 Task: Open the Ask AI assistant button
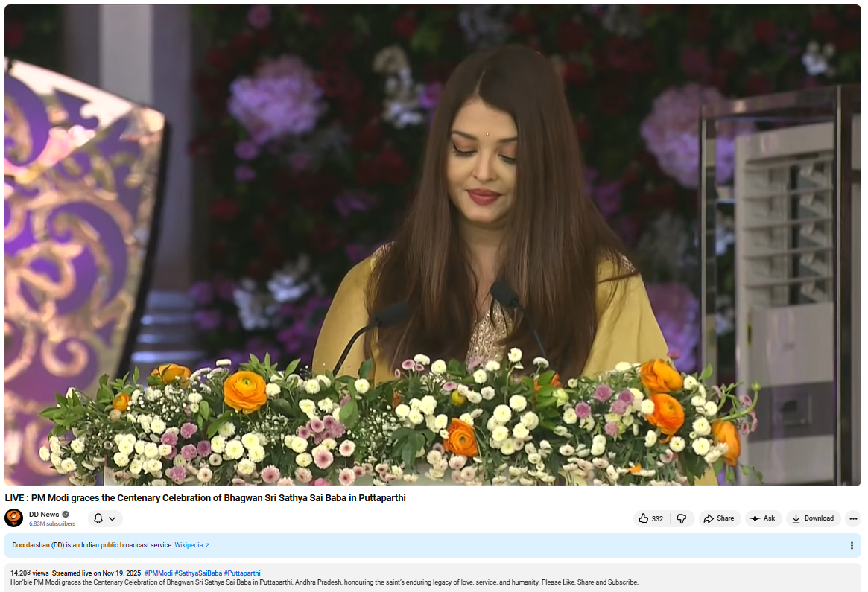pos(763,518)
